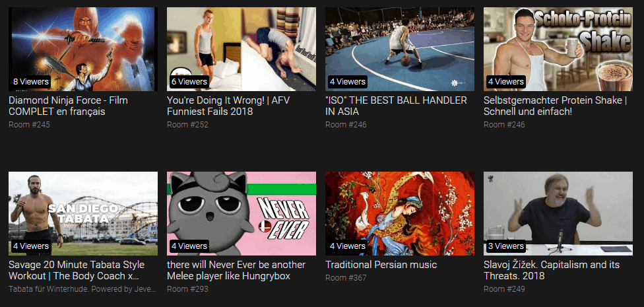Open the Schoko-Protein Shake thumbnail
644x307 pixels.
pos(558,49)
